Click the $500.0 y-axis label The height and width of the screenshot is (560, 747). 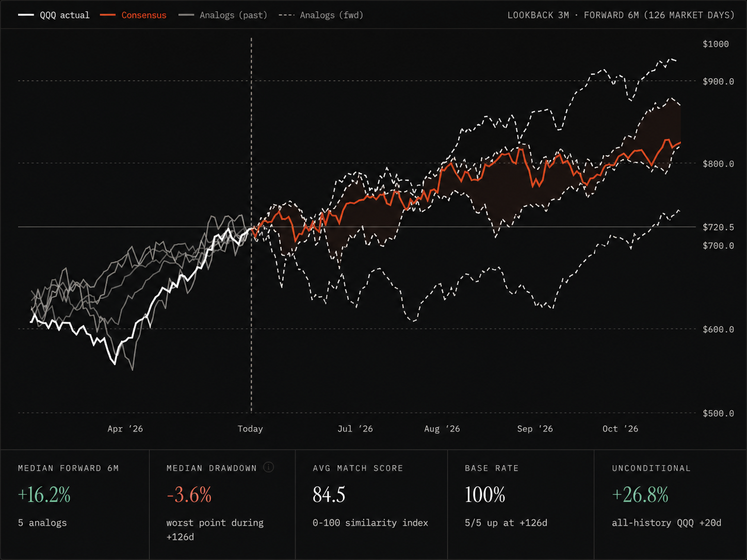coord(718,414)
